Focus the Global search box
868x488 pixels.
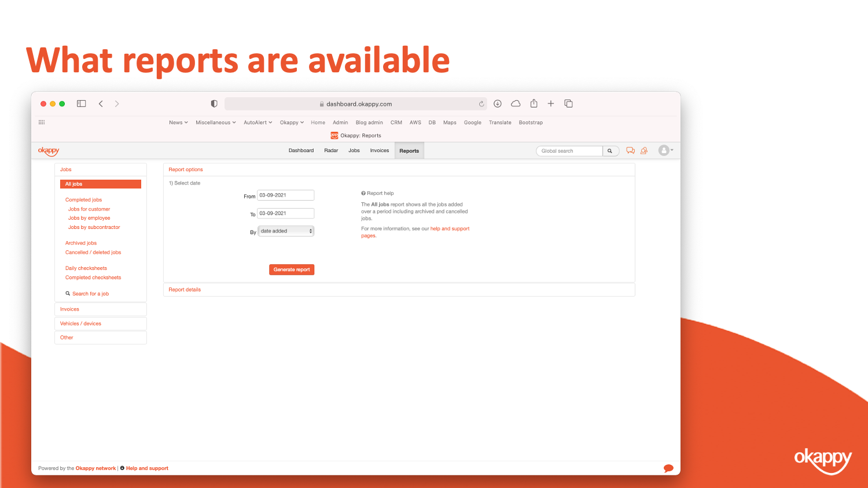click(x=569, y=151)
